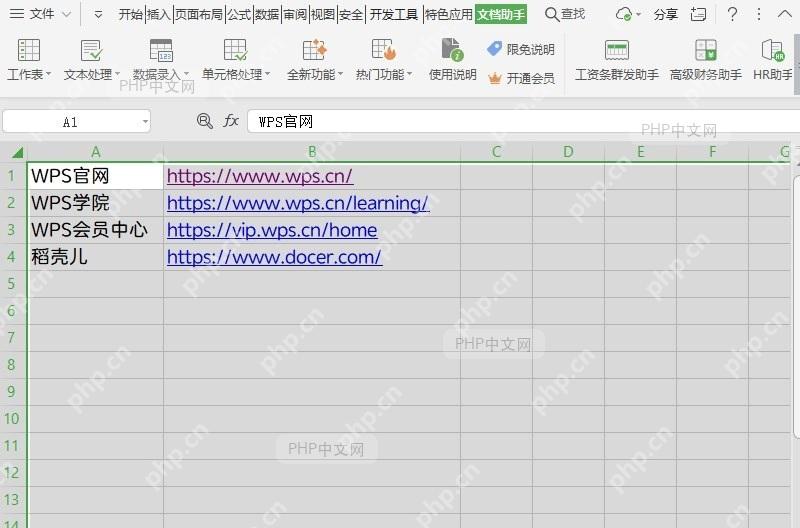Viewport: 800px width, 528px height.
Task: Click the 开通会员 crown icon
Action: (495, 79)
